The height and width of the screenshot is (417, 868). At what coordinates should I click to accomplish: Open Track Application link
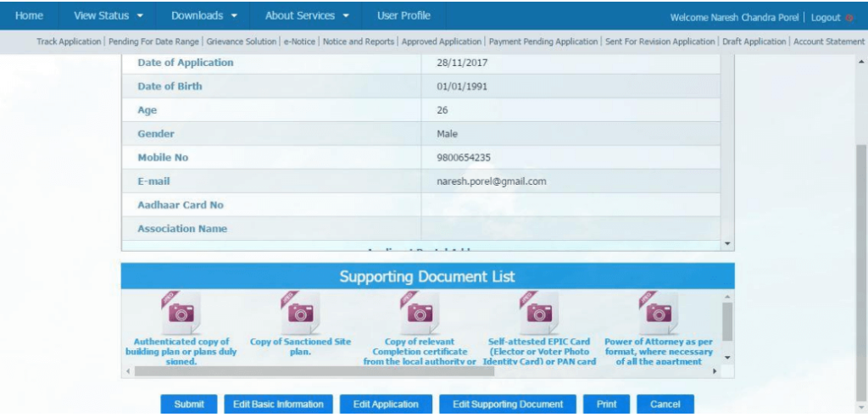69,42
